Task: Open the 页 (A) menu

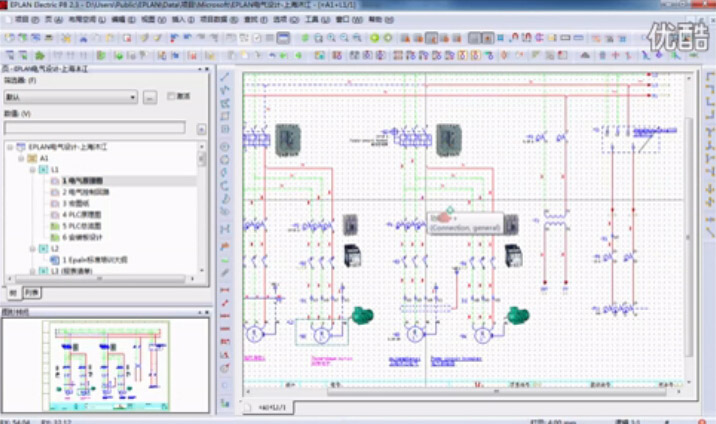Action: (x=53, y=20)
